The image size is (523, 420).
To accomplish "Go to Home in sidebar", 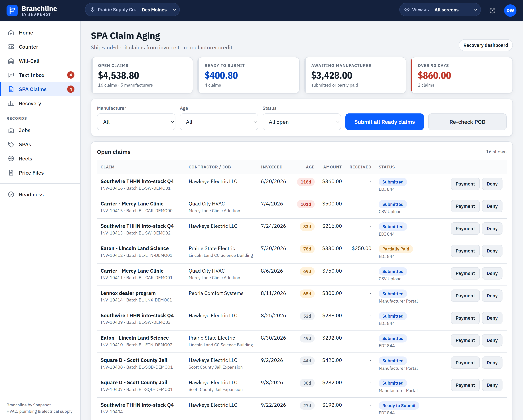I will click(x=40, y=32).
